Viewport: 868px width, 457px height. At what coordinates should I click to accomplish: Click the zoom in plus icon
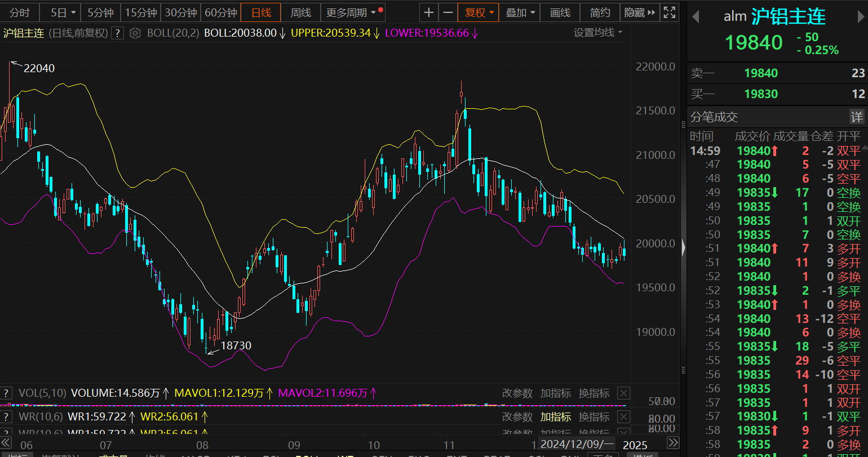[x=429, y=12]
